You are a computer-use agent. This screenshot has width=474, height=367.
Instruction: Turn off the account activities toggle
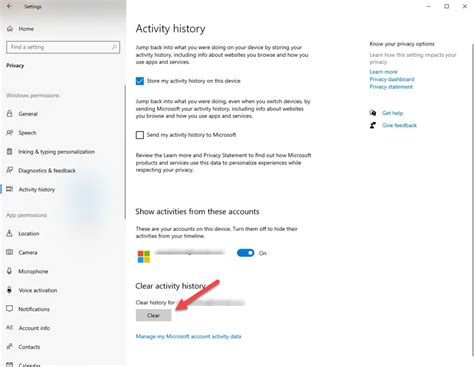click(x=246, y=253)
